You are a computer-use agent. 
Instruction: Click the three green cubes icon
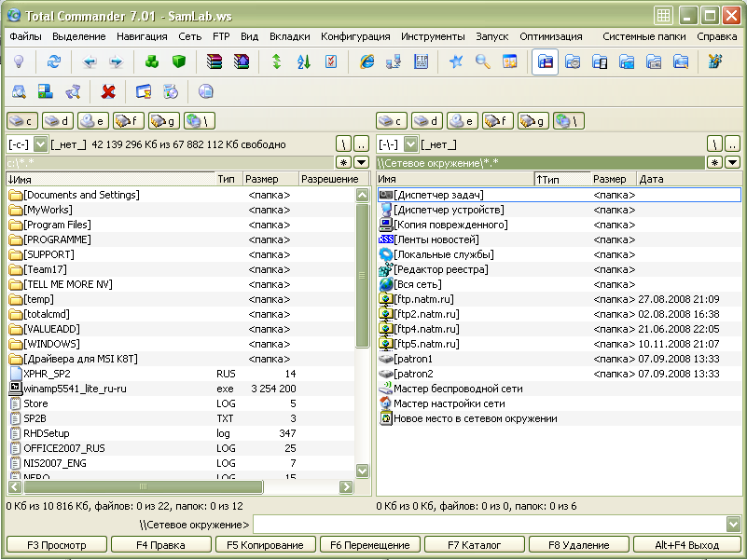(151, 61)
